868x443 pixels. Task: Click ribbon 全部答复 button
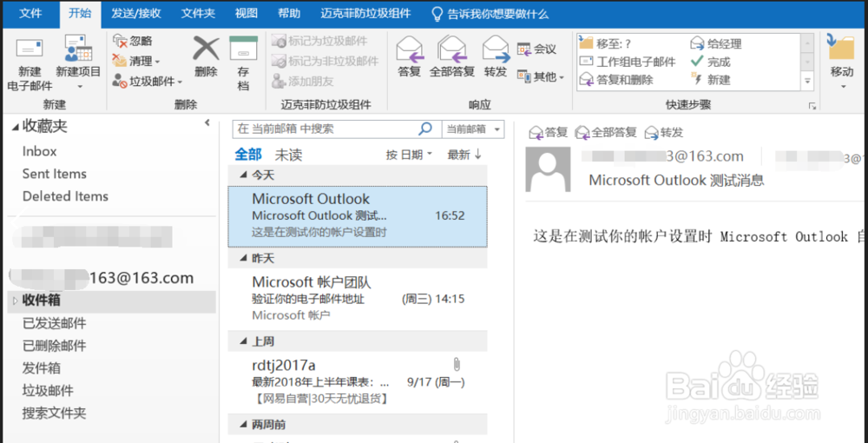pyautogui.click(x=452, y=57)
